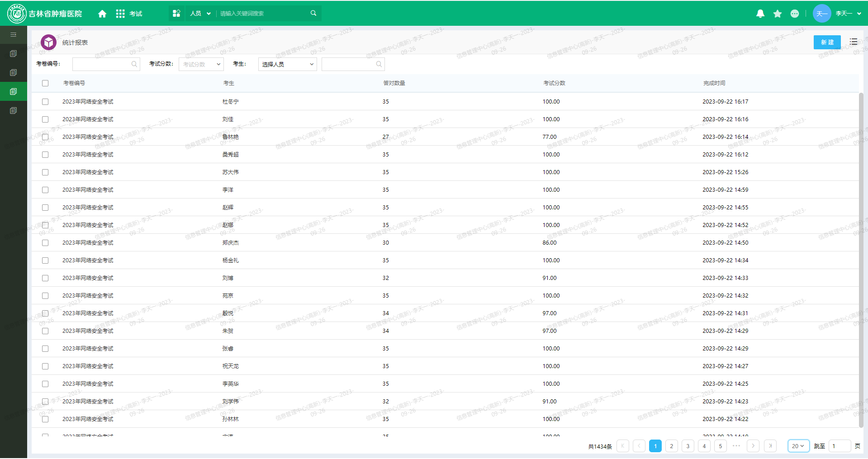Open the page size dropdown showing 20
This screenshot has height=459, width=868.
coord(798,446)
